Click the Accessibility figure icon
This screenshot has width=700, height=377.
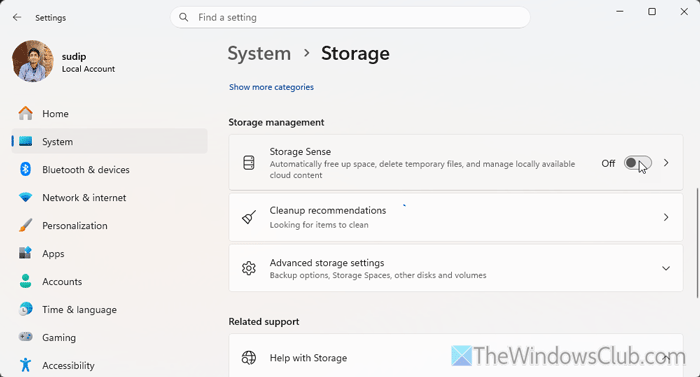point(25,365)
